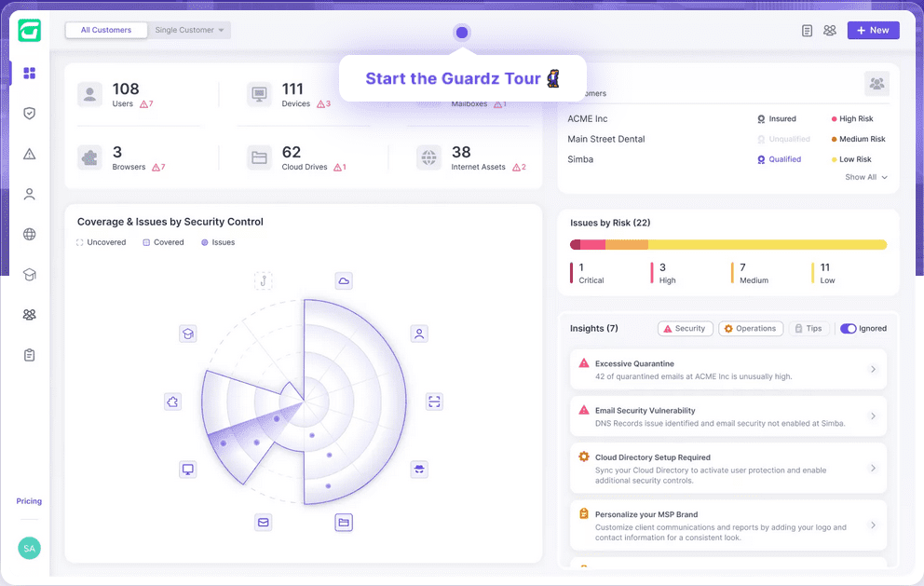The height and width of the screenshot is (586, 924).
Task: Open the clipboard reports icon in sidebar
Action: tap(30, 355)
